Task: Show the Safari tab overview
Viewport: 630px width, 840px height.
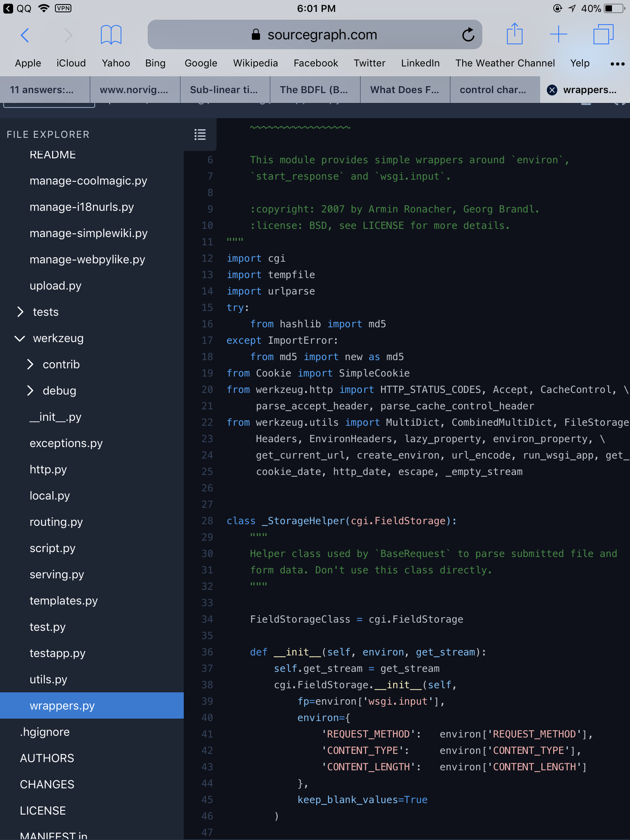Action: 603,34
